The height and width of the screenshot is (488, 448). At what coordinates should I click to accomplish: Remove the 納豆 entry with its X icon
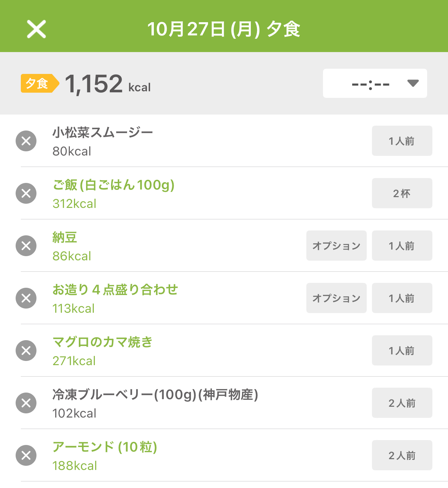coord(26,246)
